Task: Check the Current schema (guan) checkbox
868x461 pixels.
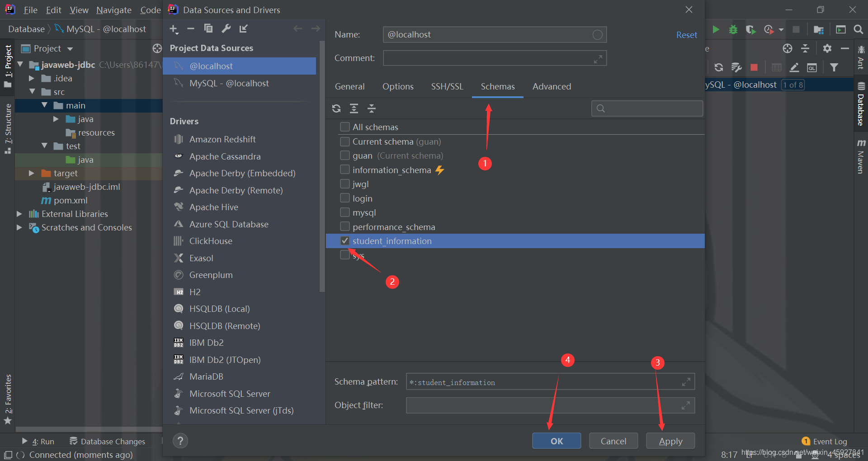Action: point(345,141)
